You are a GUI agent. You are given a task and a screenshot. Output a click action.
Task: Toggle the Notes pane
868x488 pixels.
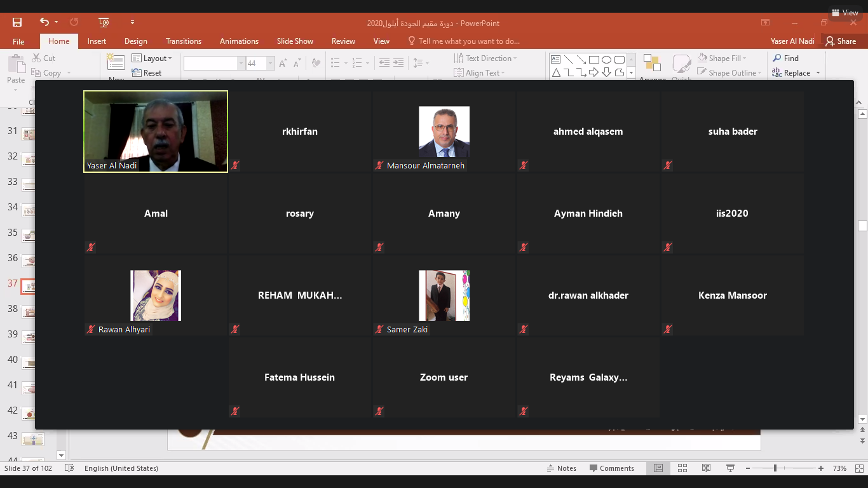(561, 468)
